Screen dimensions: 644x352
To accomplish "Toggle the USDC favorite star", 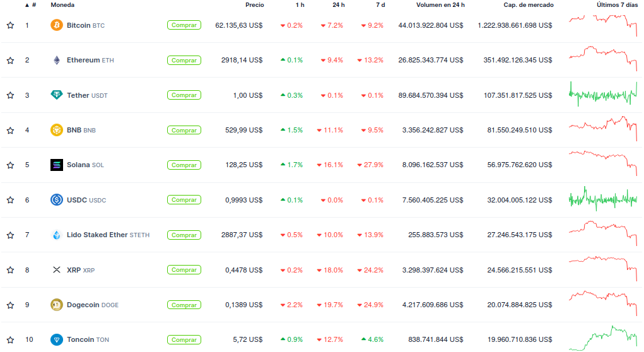I will coord(10,200).
